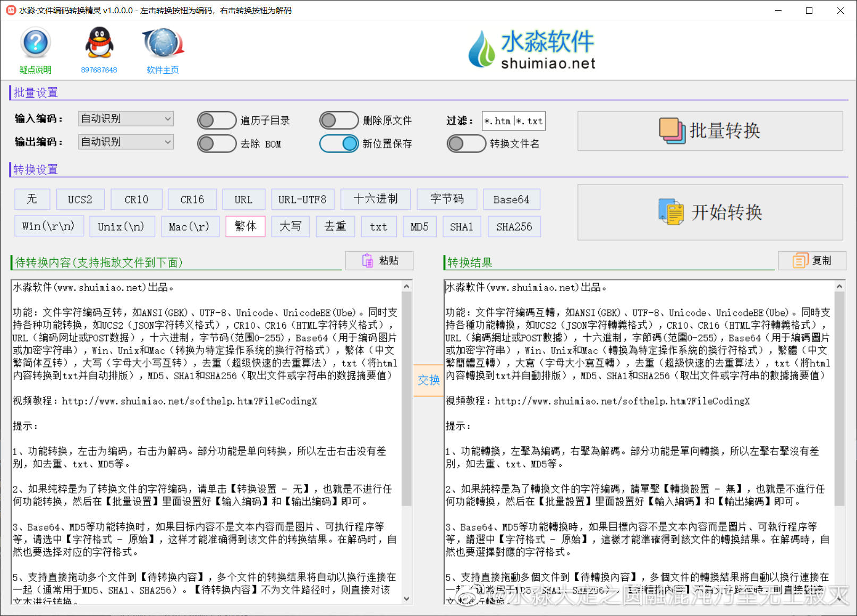The image size is (857, 616).
Task: Disable 新位置保存 switch
Action: point(338,143)
